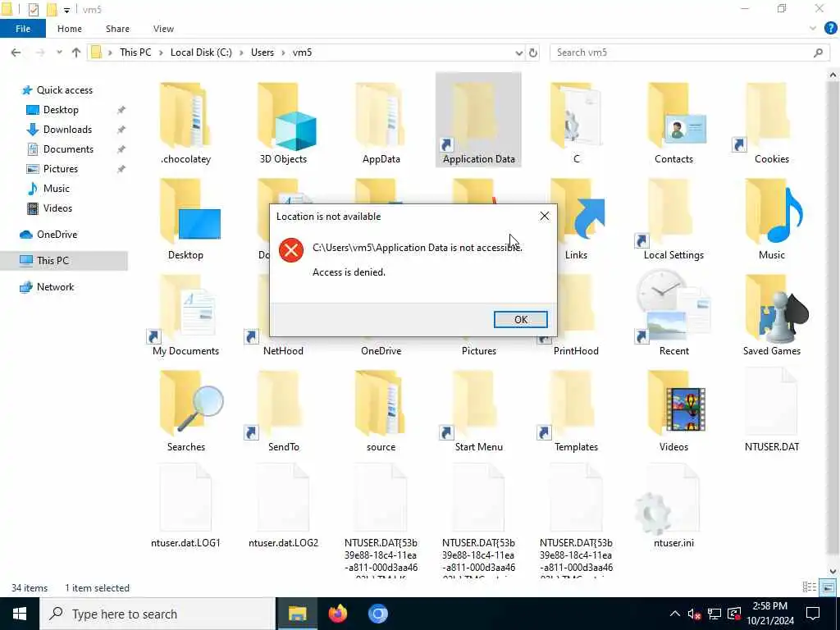Select the SendTo shortcut folder
Image resolution: width=840 pixels, height=630 pixels.
tap(283, 411)
